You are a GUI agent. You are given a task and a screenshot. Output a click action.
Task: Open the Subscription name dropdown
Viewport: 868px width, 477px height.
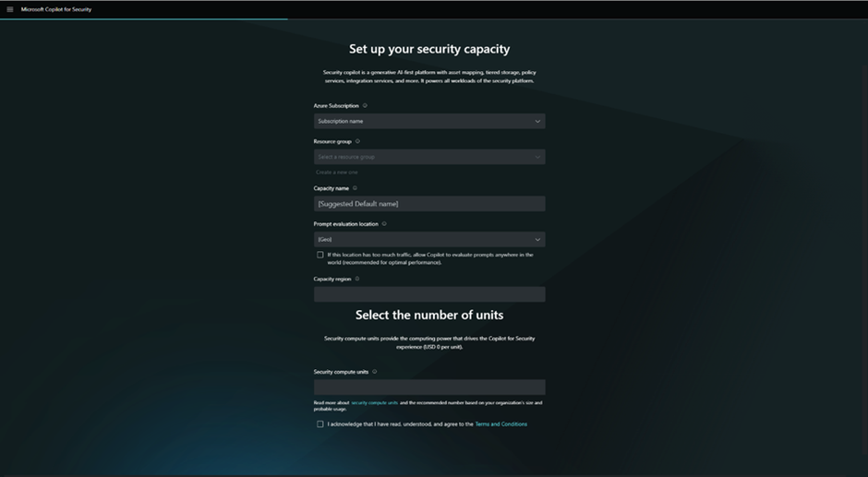coord(429,121)
